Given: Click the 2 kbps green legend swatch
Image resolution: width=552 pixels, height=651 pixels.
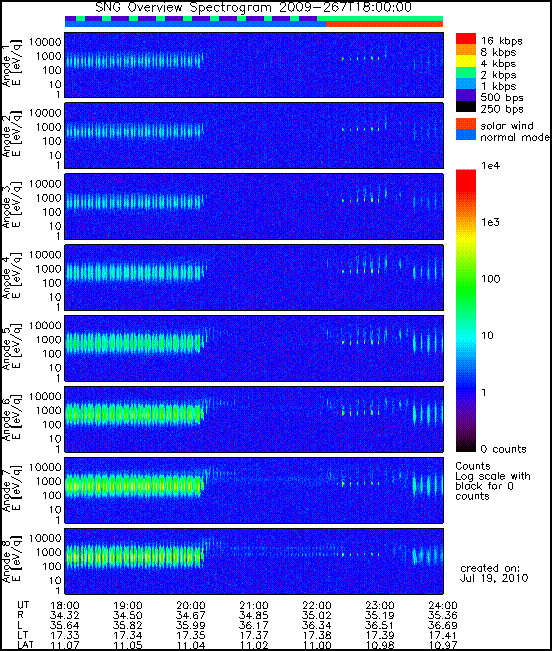Looking at the screenshot, I should 466,73.
